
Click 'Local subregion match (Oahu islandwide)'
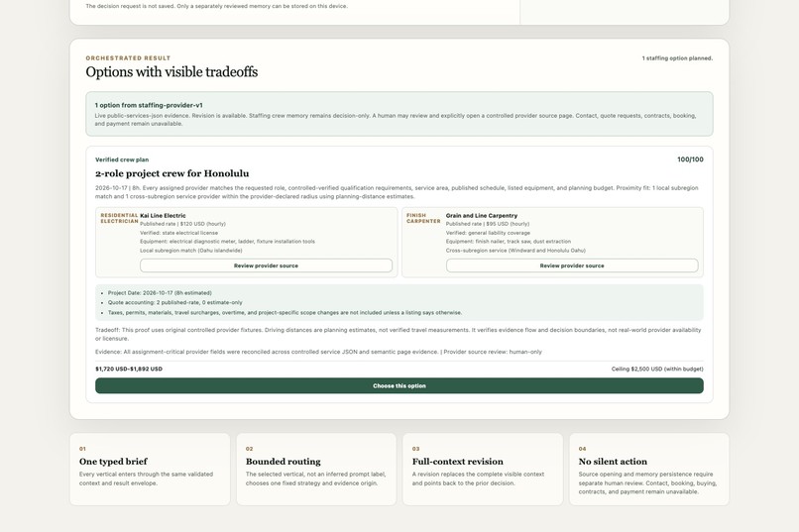191,251
